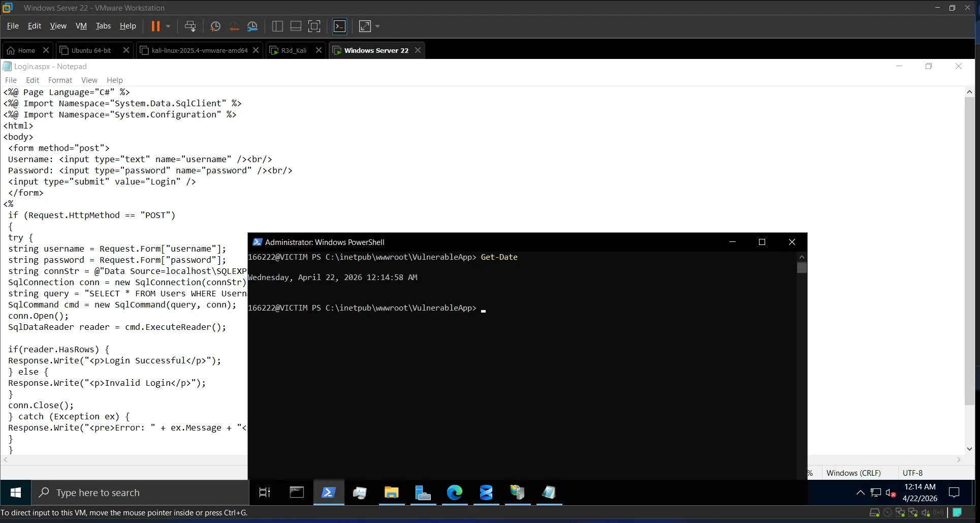Click Notepad vertical scrollbar down arrow

(x=969, y=449)
